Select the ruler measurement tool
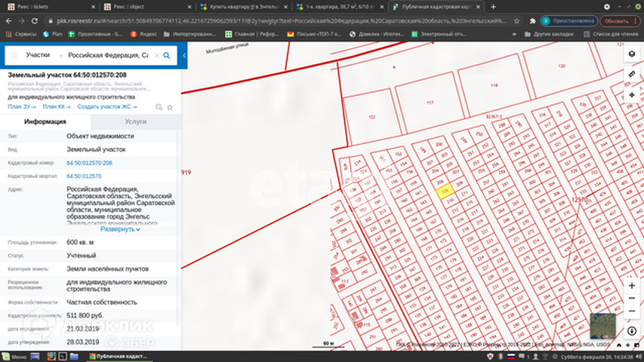This screenshot has width=644, height=362. (x=632, y=75)
